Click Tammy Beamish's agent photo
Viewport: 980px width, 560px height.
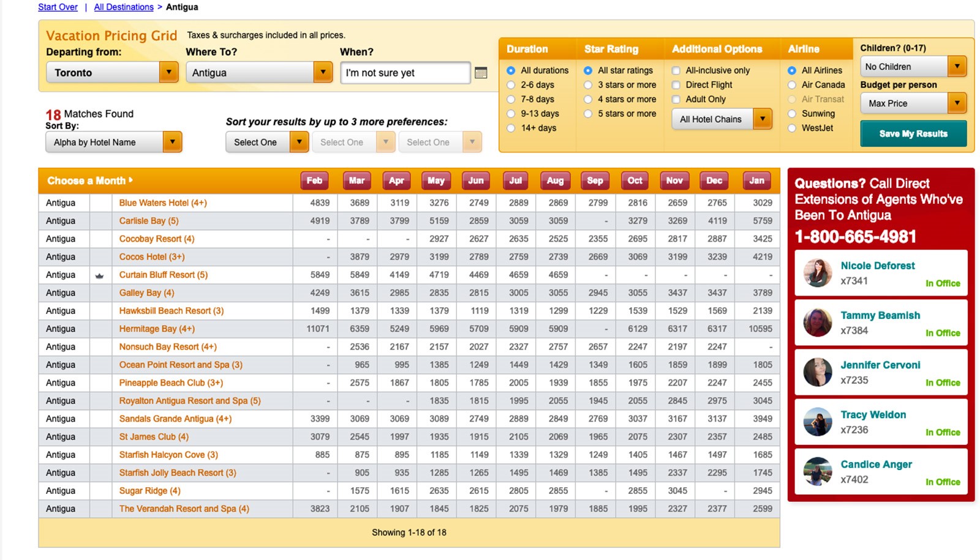coord(817,323)
